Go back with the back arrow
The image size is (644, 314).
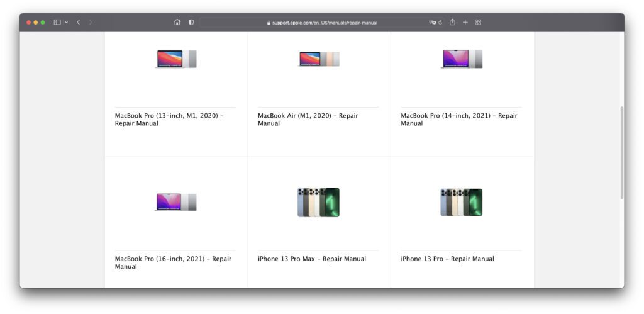(78, 22)
